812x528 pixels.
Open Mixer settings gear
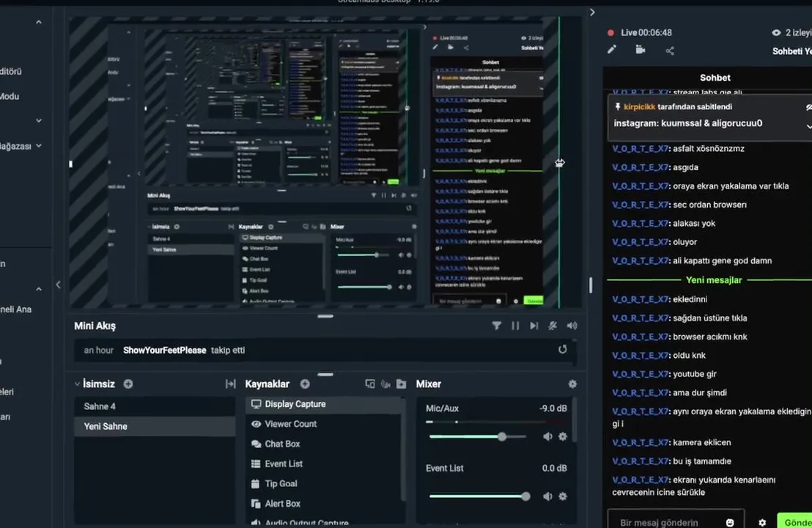point(572,384)
